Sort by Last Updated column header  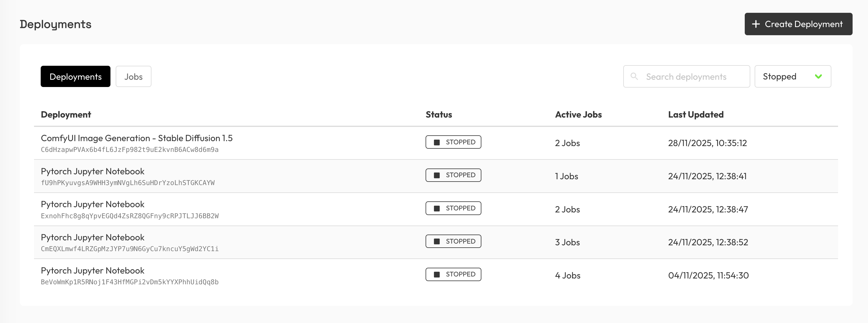(696, 115)
